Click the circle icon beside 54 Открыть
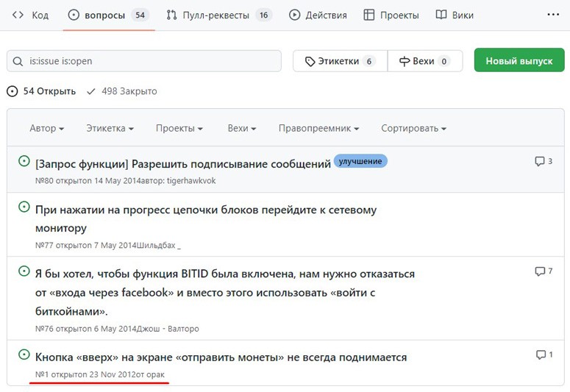 (12, 91)
